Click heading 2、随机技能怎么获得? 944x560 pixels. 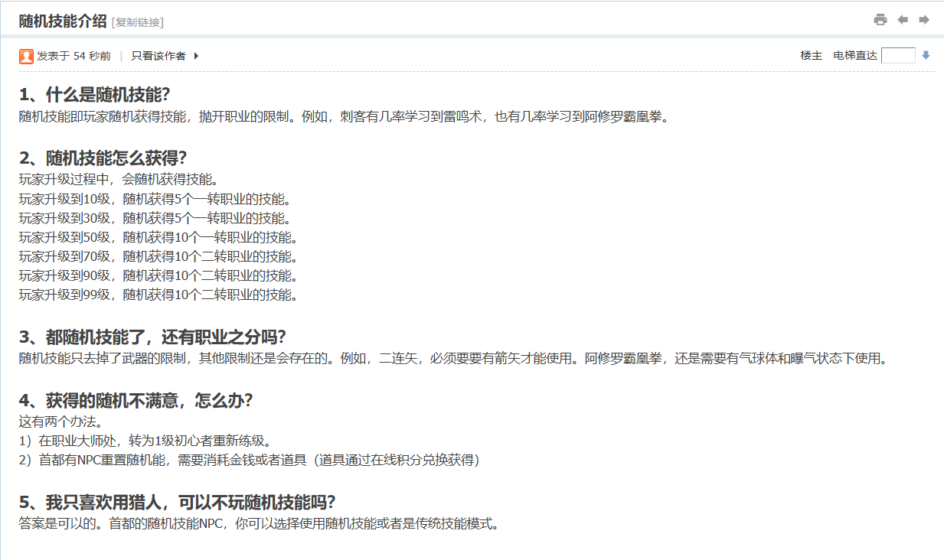(103, 158)
